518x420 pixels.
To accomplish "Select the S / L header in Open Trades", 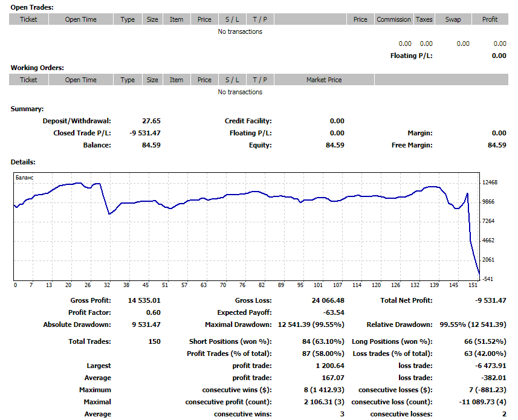I will pyautogui.click(x=232, y=19).
